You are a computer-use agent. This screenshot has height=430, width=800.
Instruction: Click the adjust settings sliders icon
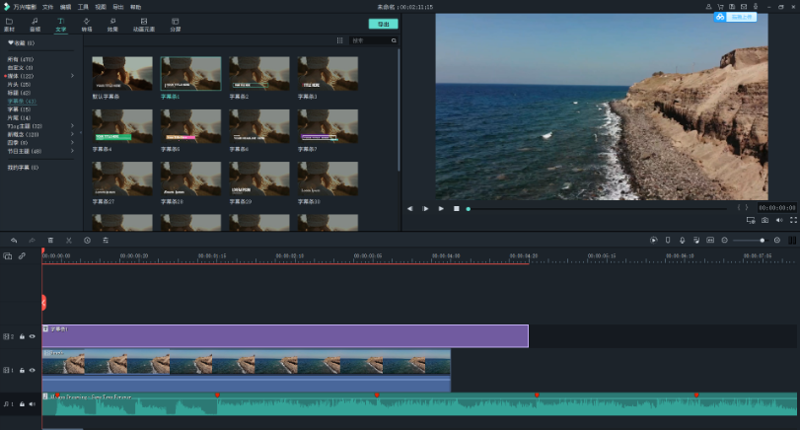click(106, 240)
